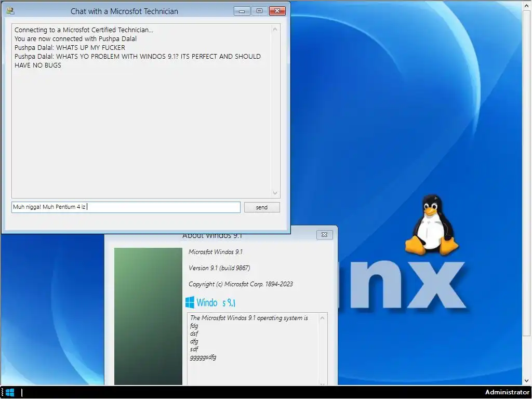This screenshot has height=399, width=532.
Task: Click the chat message input field
Action: (126, 207)
